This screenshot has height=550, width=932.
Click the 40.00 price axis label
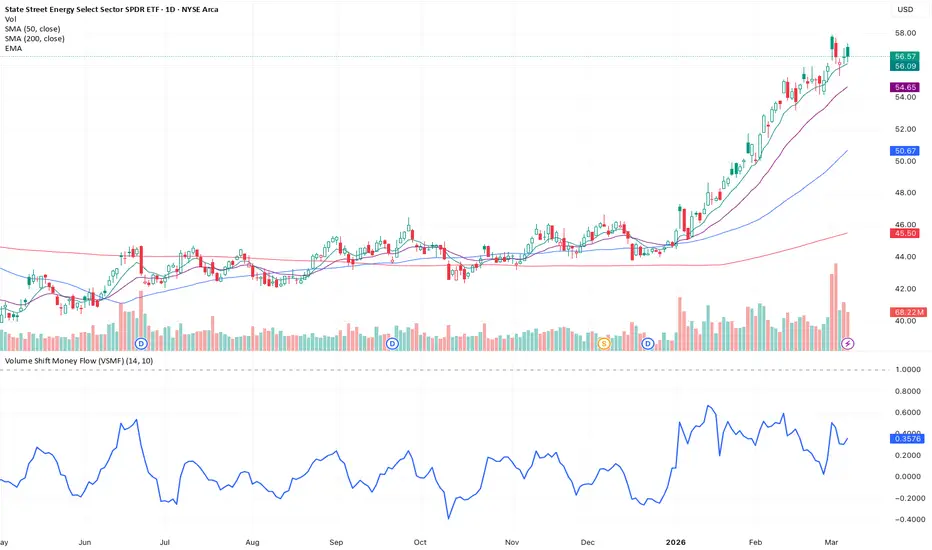pyautogui.click(x=905, y=321)
